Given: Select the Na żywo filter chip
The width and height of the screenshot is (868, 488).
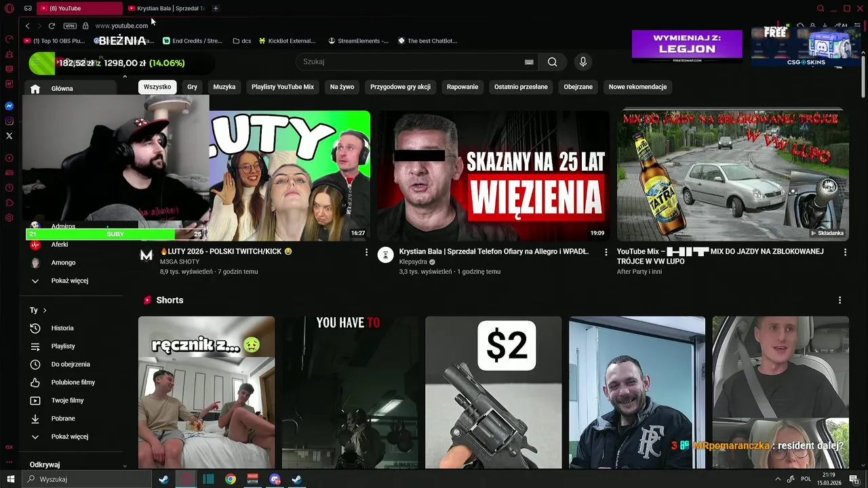Looking at the screenshot, I should [x=342, y=87].
